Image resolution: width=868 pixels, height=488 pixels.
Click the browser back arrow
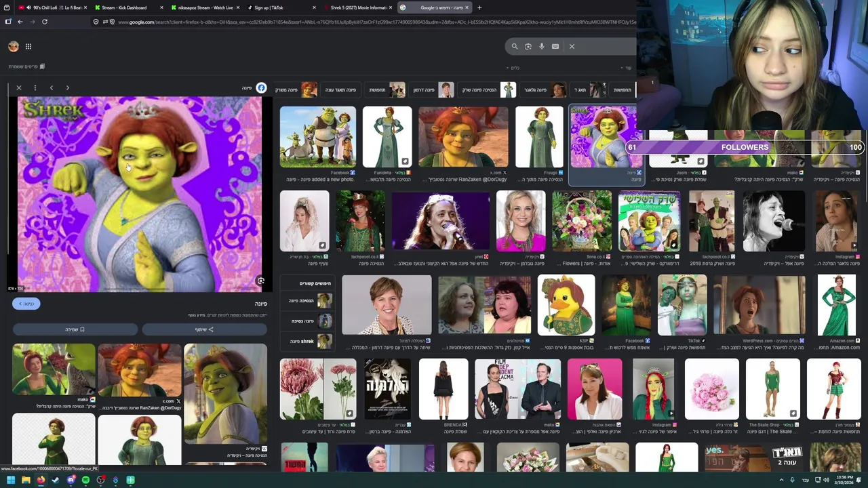pyautogui.click(x=20, y=22)
